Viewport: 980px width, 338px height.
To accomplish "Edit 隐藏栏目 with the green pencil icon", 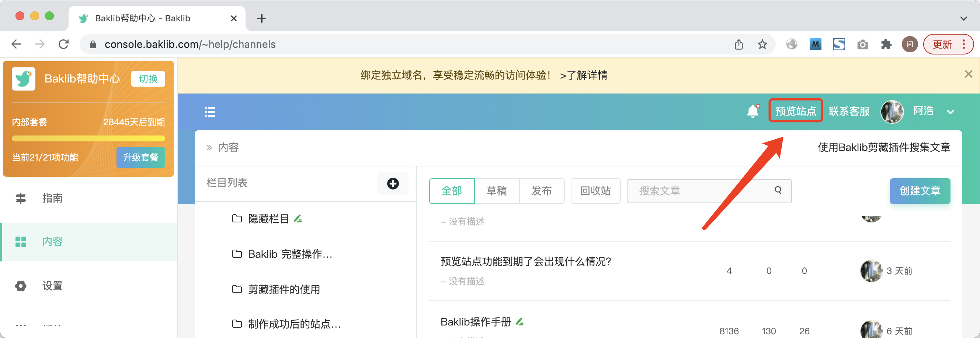I will pyautogui.click(x=298, y=218).
